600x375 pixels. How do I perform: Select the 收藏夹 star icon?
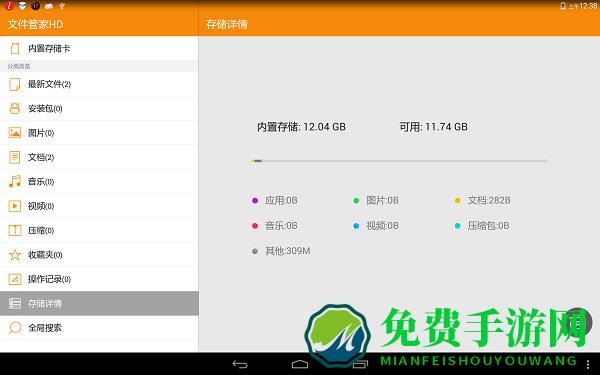15,255
